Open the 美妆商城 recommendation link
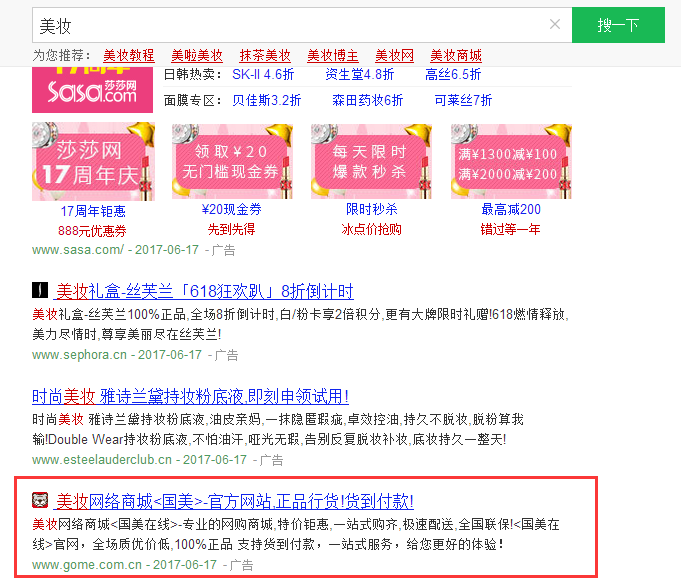 (x=456, y=56)
